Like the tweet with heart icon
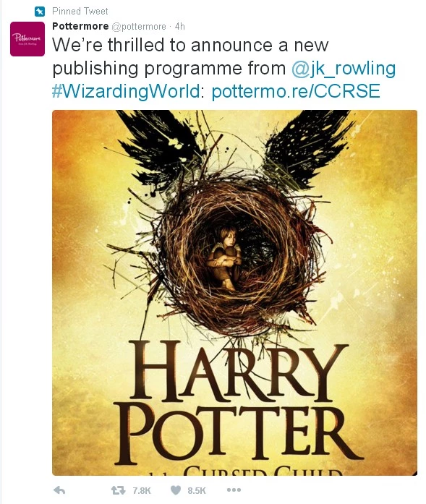Viewport: 426px width, 504px height. pyautogui.click(x=176, y=490)
